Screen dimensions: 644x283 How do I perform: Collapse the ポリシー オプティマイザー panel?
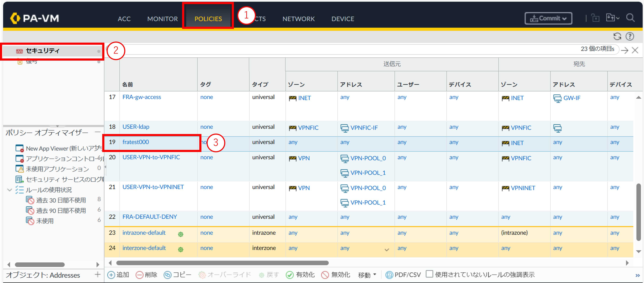coord(98,132)
